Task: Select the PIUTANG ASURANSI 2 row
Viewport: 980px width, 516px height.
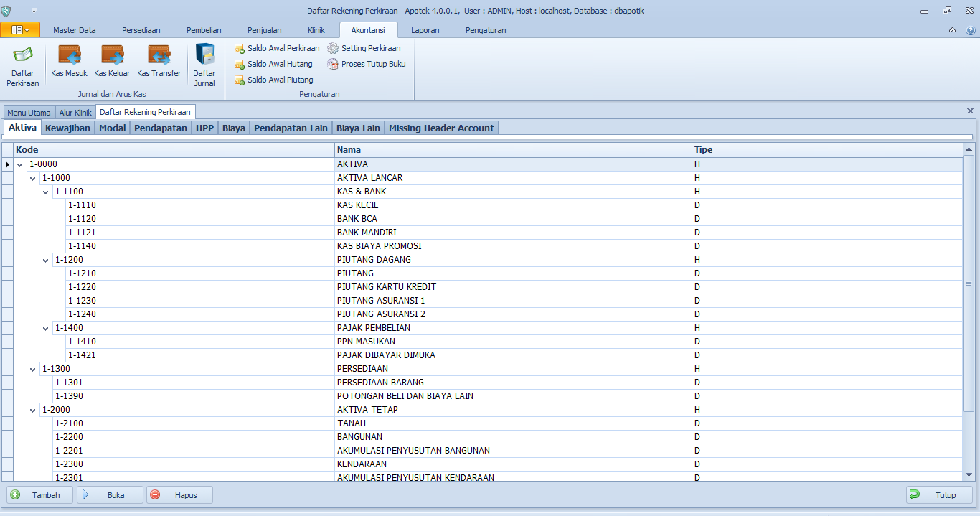Action: 481,314
